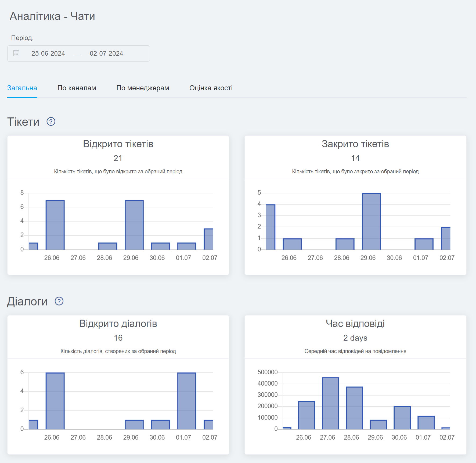Click the calendar icon in period field
The image size is (476, 463).
[16, 53]
